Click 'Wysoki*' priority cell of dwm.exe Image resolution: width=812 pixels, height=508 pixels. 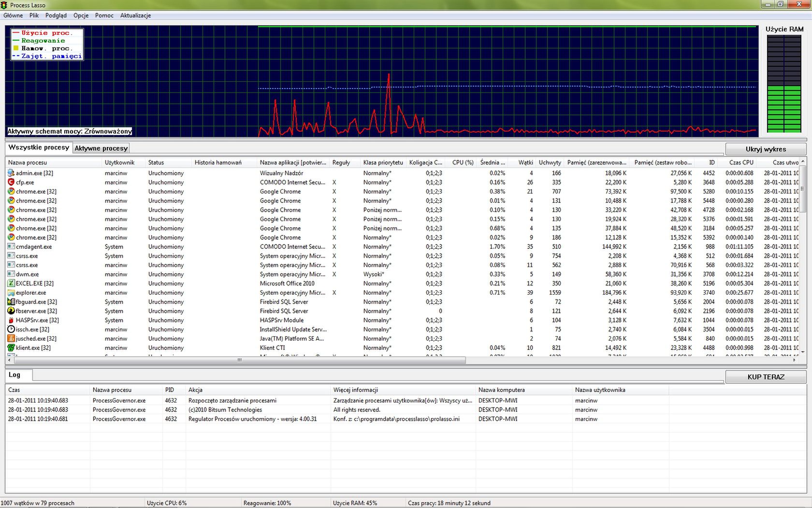[374, 274]
